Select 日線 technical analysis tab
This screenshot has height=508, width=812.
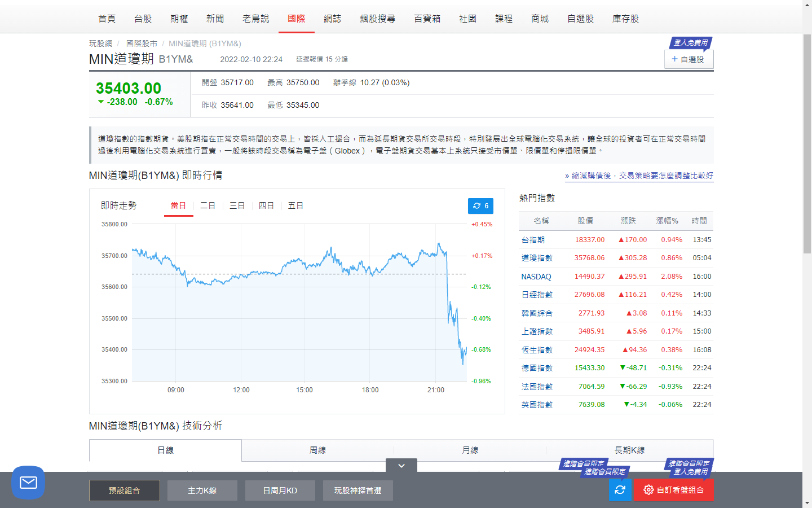click(x=165, y=450)
